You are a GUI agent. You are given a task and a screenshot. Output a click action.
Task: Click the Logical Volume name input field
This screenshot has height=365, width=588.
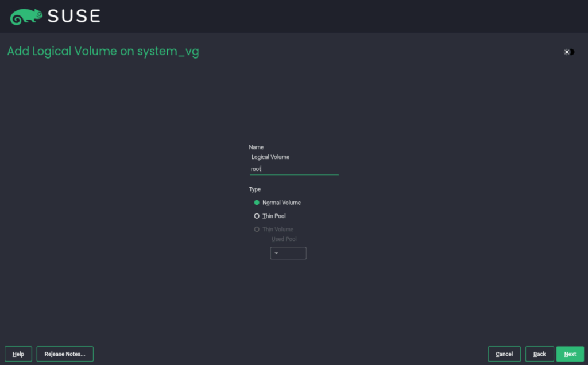[294, 169]
